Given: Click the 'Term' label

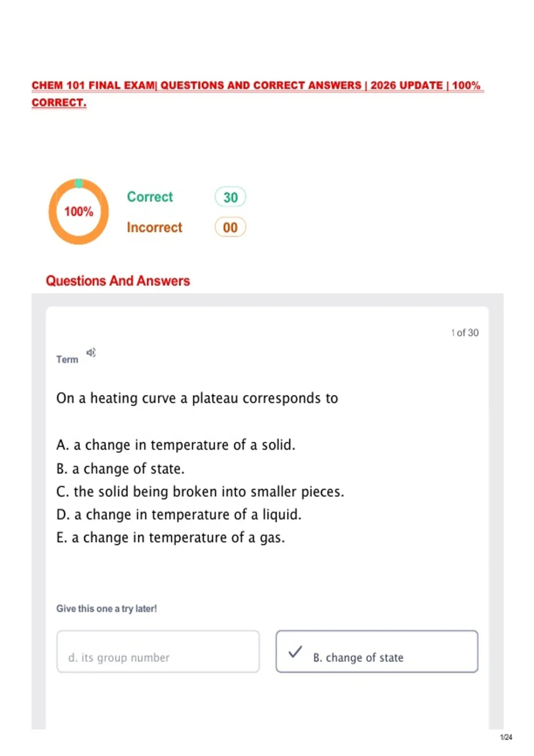Looking at the screenshot, I should [67, 359].
